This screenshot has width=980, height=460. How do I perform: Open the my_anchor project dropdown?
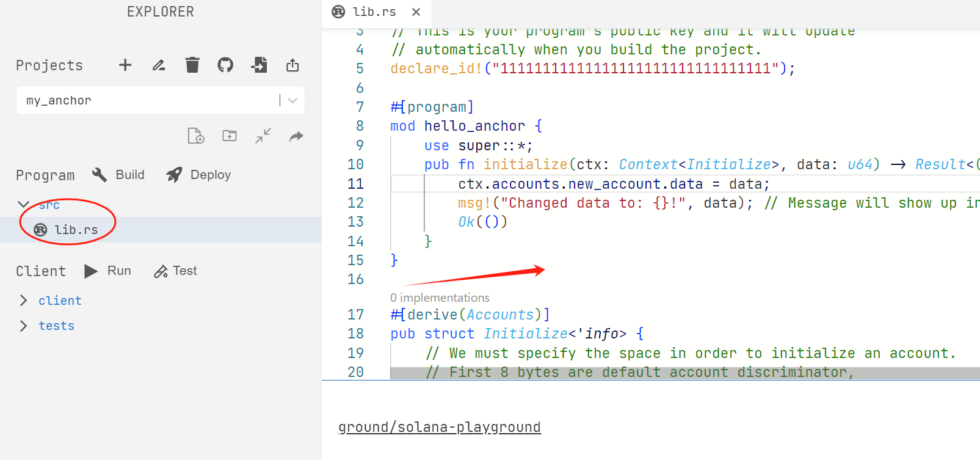pyautogui.click(x=292, y=101)
